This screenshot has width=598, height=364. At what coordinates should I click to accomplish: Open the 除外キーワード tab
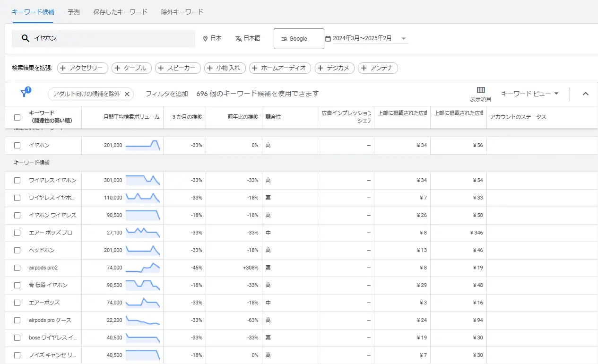tap(182, 12)
